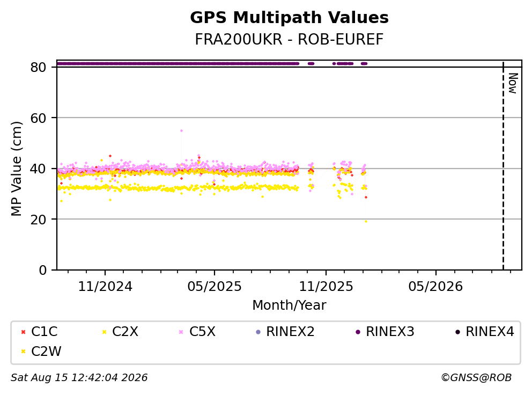This screenshot has height=394, width=532.
Task: Click the RINEX4 dark legend dot
Action: point(457,332)
